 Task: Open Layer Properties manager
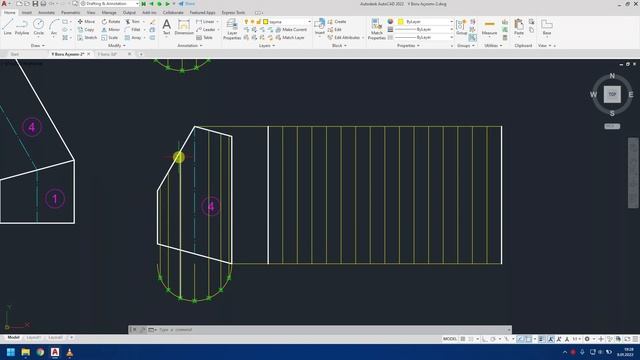[x=232, y=29]
